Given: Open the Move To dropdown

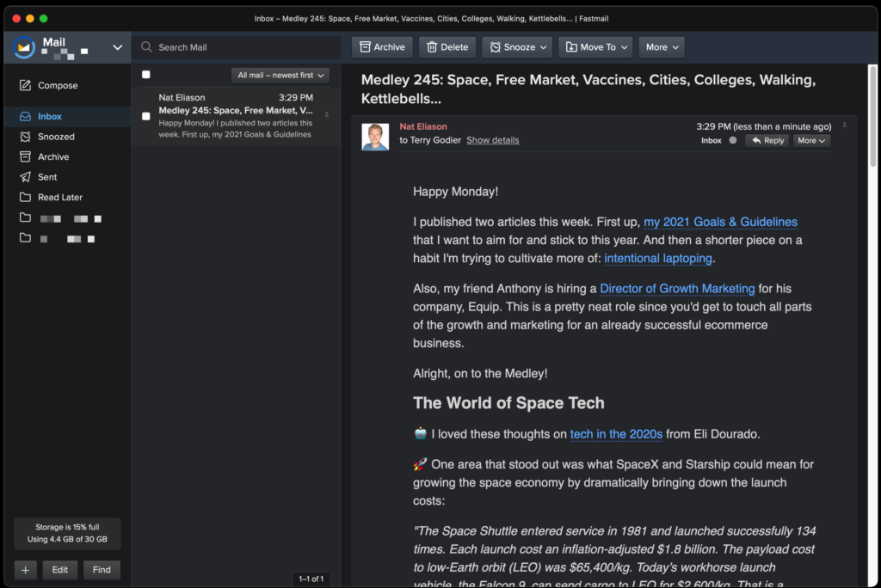Looking at the screenshot, I should click(595, 47).
